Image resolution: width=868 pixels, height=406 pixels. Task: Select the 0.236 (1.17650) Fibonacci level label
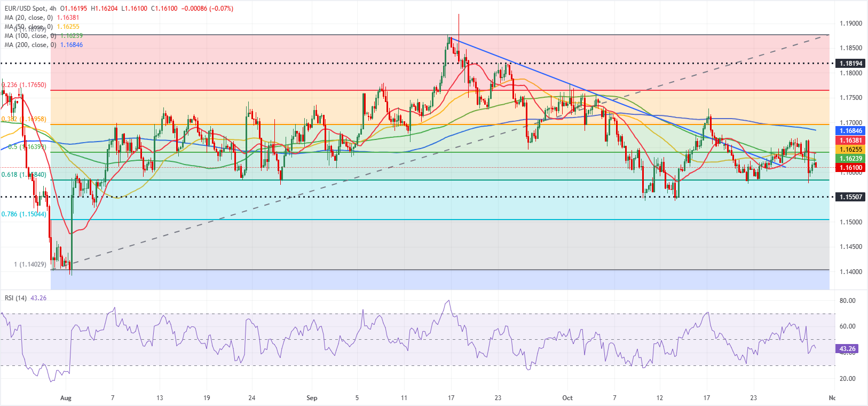click(x=25, y=85)
